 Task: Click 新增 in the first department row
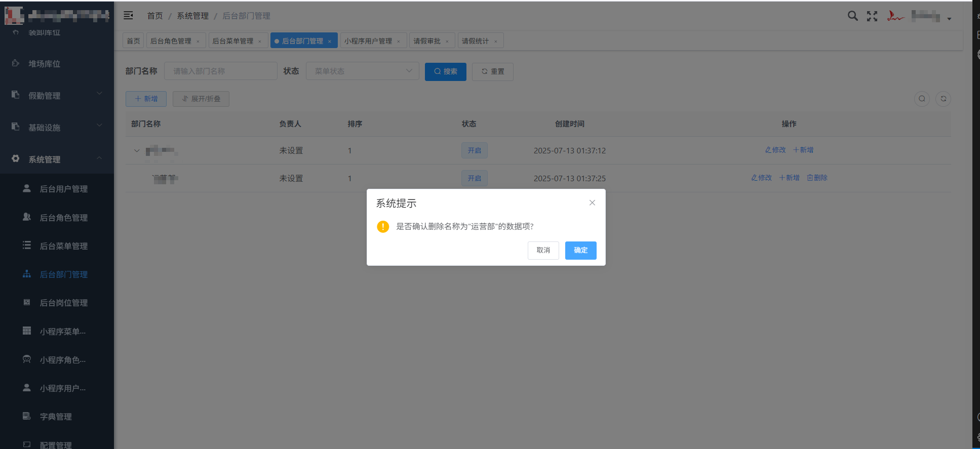click(x=803, y=150)
